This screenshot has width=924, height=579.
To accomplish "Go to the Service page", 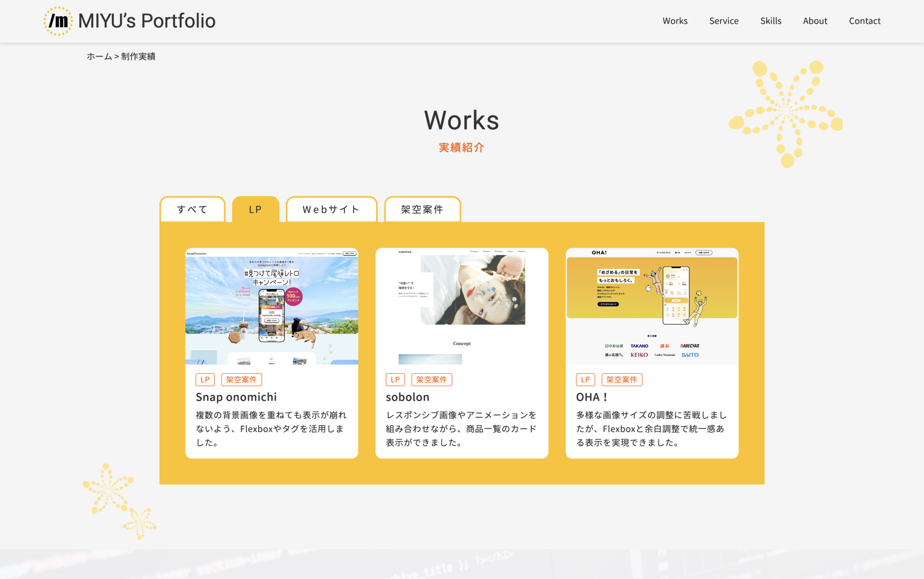I will [x=723, y=21].
